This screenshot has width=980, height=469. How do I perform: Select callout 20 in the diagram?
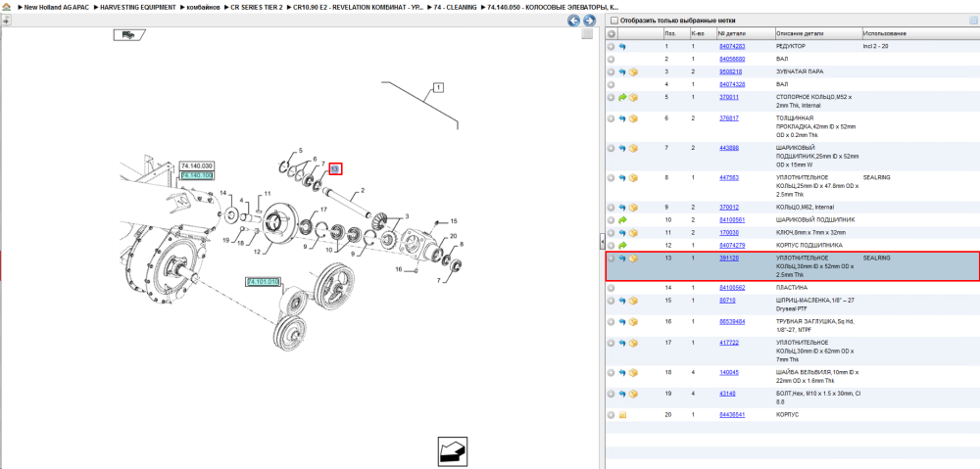click(454, 235)
